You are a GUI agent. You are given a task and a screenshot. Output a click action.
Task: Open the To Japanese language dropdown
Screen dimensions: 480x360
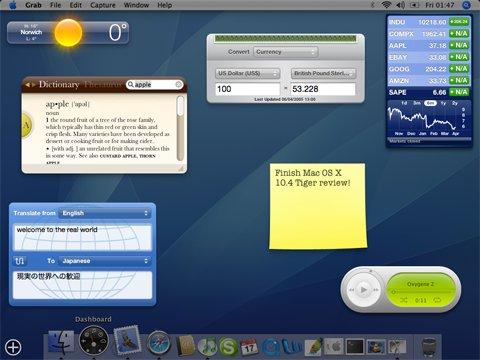coord(105,261)
